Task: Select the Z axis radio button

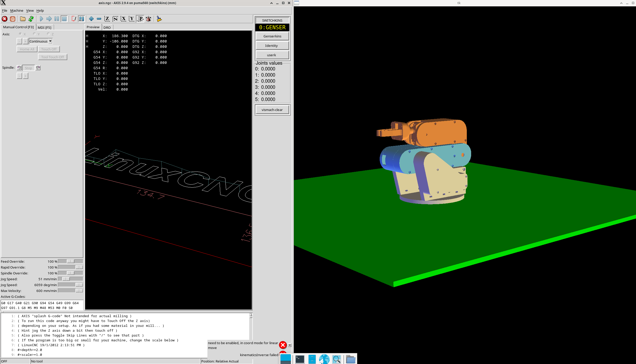Action: pos(48,34)
